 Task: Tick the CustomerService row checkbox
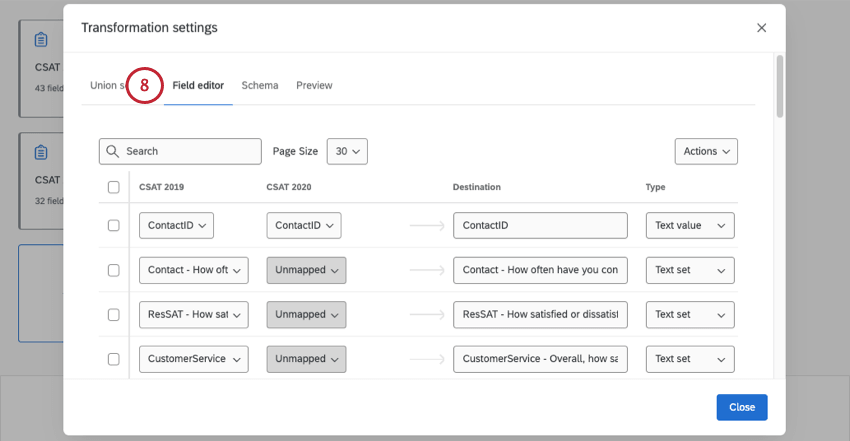click(113, 359)
